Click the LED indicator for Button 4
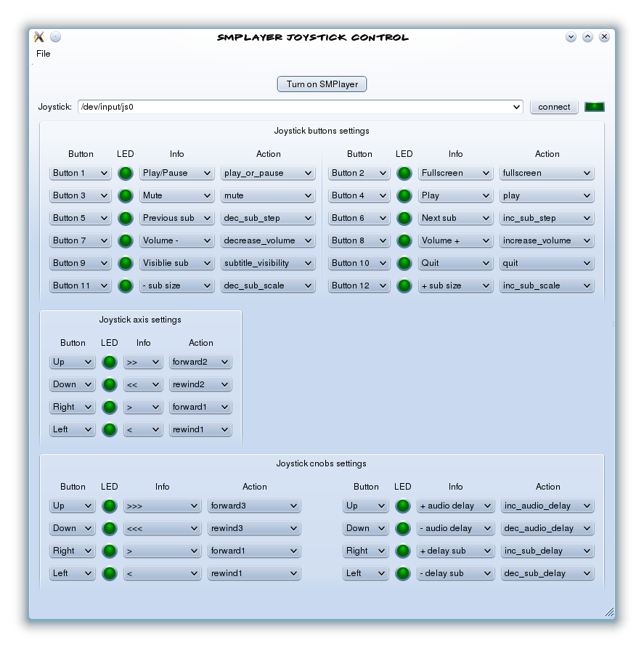Viewport: 644px width, 648px height. (x=404, y=195)
